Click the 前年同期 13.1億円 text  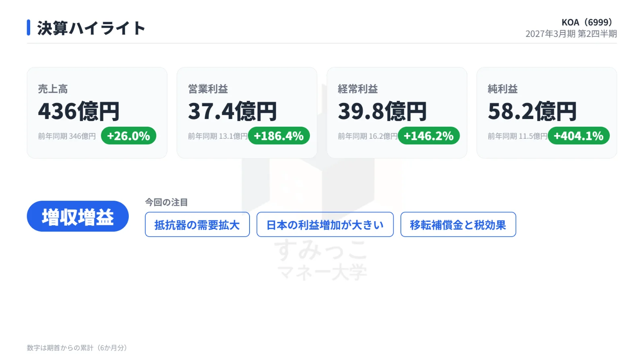click(x=218, y=136)
